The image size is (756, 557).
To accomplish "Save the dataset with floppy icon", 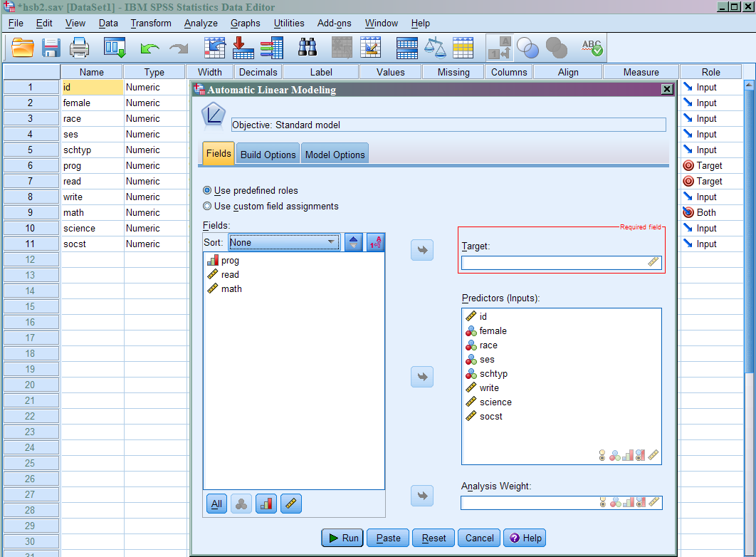I will click(x=51, y=48).
